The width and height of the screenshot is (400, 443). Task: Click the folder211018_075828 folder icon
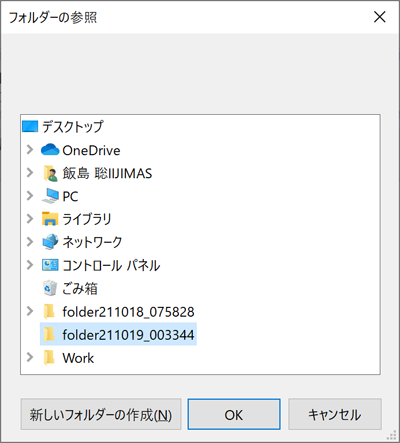[x=49, y=311]
